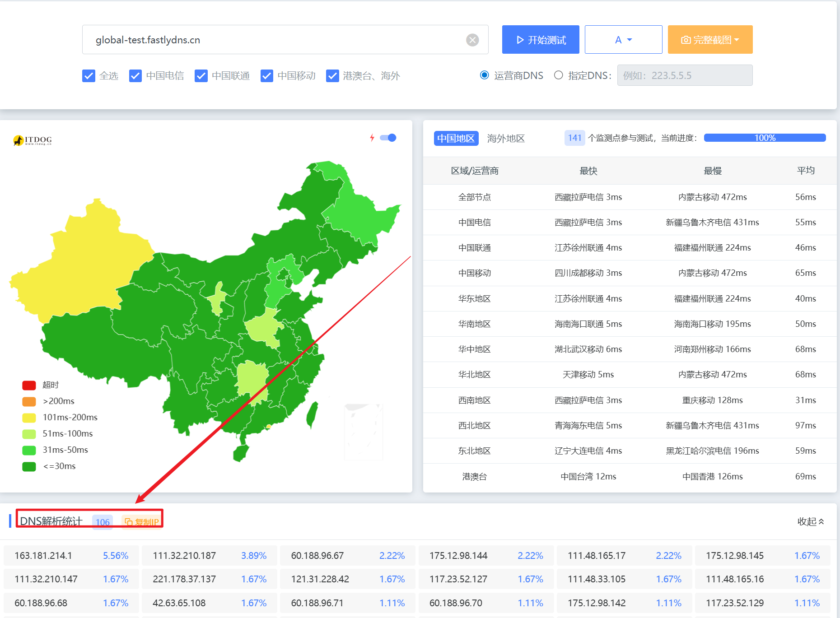Select the 中国联通 row in table
Image resolution: width=840 pixels, height=618 pixels.
click(630, 247)
